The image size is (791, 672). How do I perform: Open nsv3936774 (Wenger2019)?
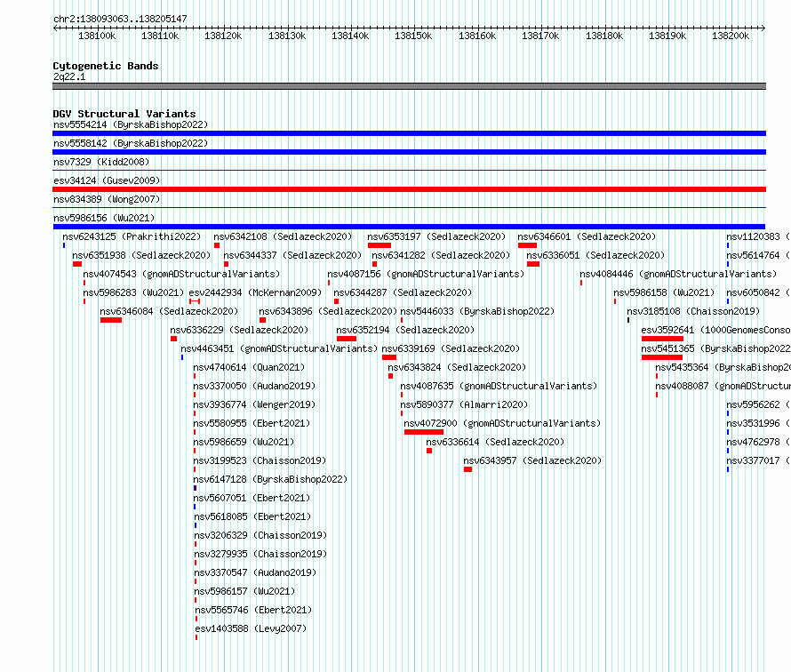point(254,404)
